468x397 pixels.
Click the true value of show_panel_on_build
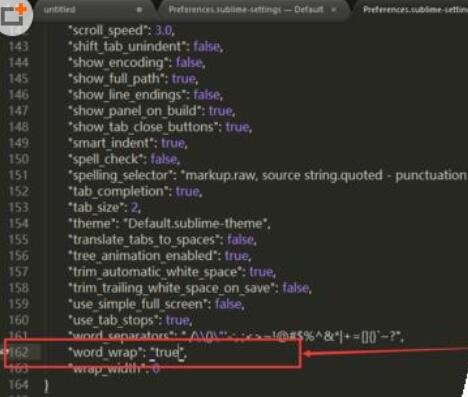[x=220, y=111]
